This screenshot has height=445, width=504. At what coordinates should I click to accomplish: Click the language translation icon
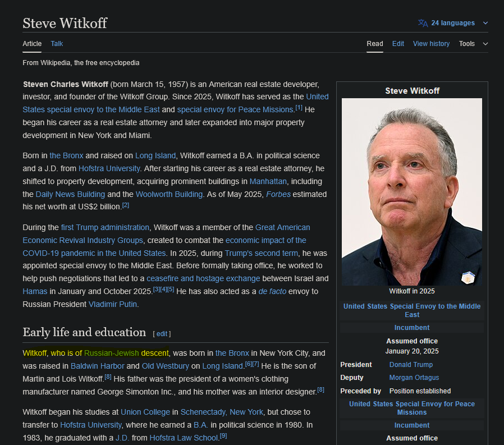[x=423, y=23]
